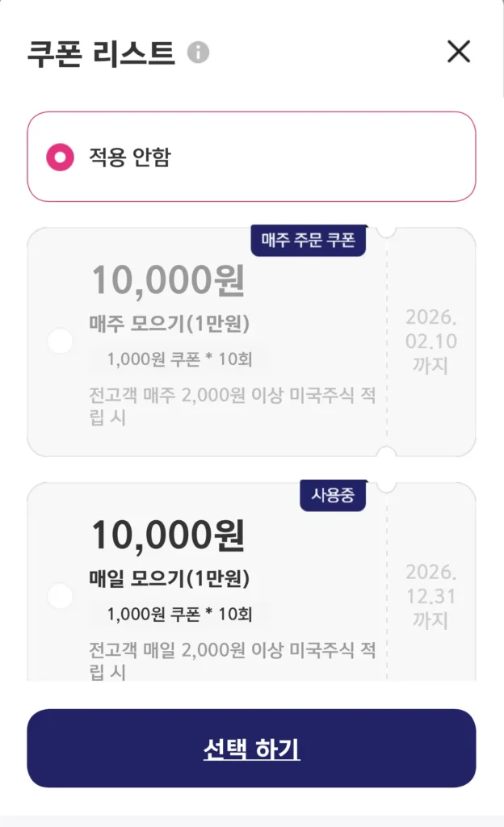504x827 pixels.
Task: Select the 매주 모으기 coupon radio button
Action: click(x=61, y=342)
